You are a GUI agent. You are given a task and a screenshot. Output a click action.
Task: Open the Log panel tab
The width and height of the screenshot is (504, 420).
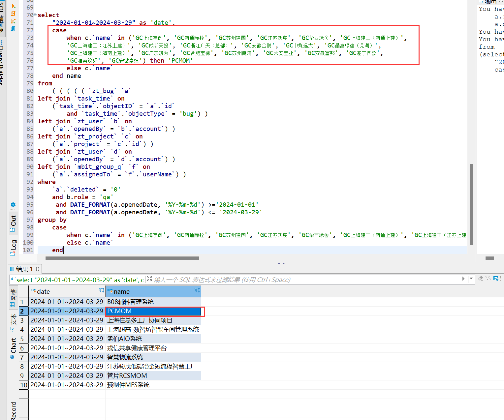(x=13, y=247)
